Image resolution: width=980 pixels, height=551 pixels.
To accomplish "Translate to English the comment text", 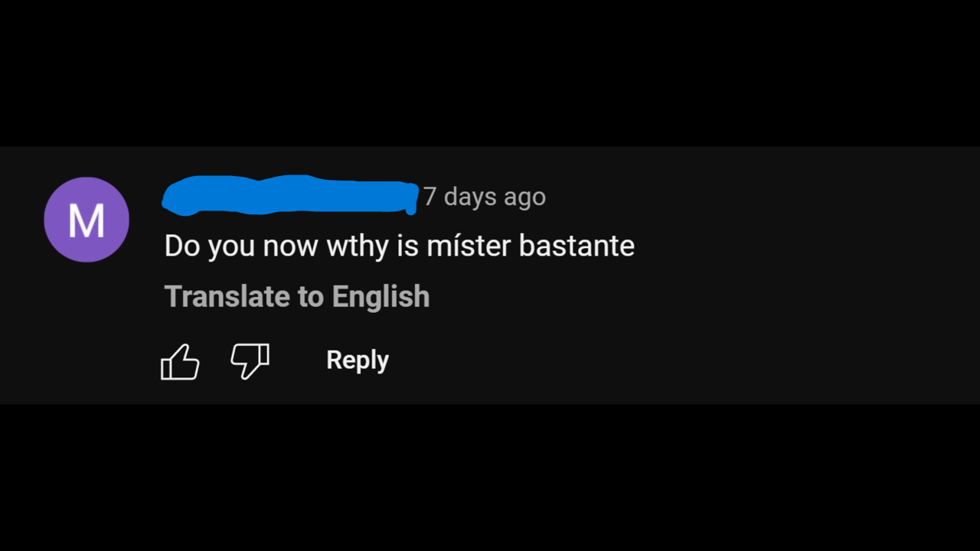I will [x=297, y=296].
